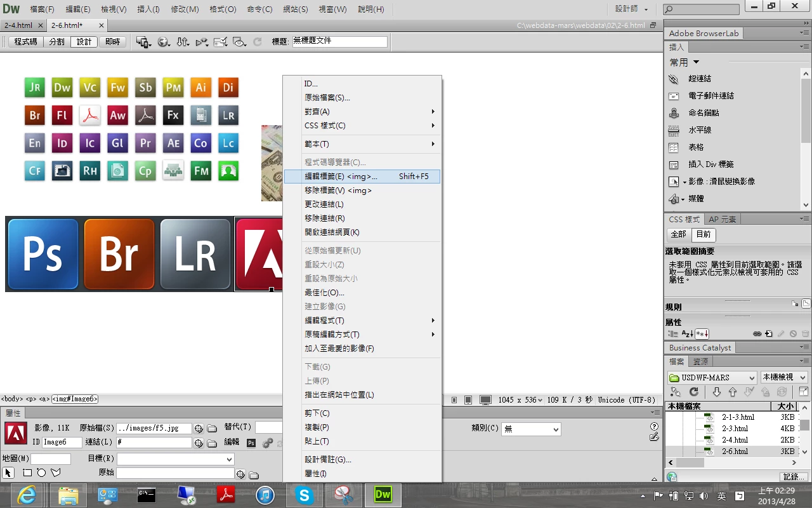Click the preview in browser globe icon
The height and width of the screenshot is (508, 812).
point(164,42)
